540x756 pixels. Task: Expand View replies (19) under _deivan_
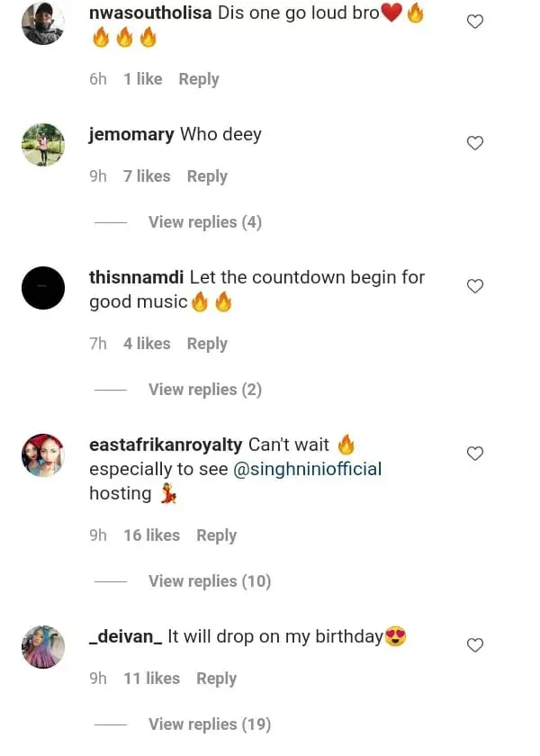tap(209, 724)
